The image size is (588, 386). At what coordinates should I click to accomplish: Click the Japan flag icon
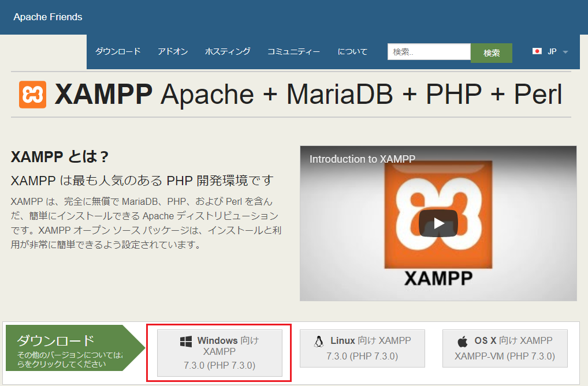click(x=537, y=51)
